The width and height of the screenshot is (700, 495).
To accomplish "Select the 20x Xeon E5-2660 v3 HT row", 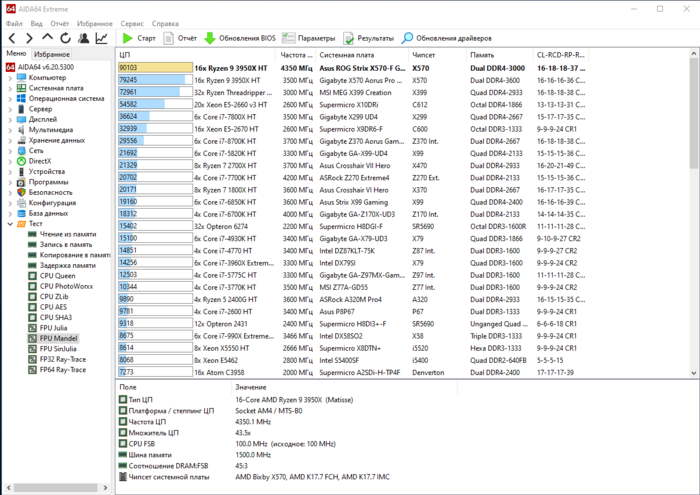I will [x=353, y=104].
